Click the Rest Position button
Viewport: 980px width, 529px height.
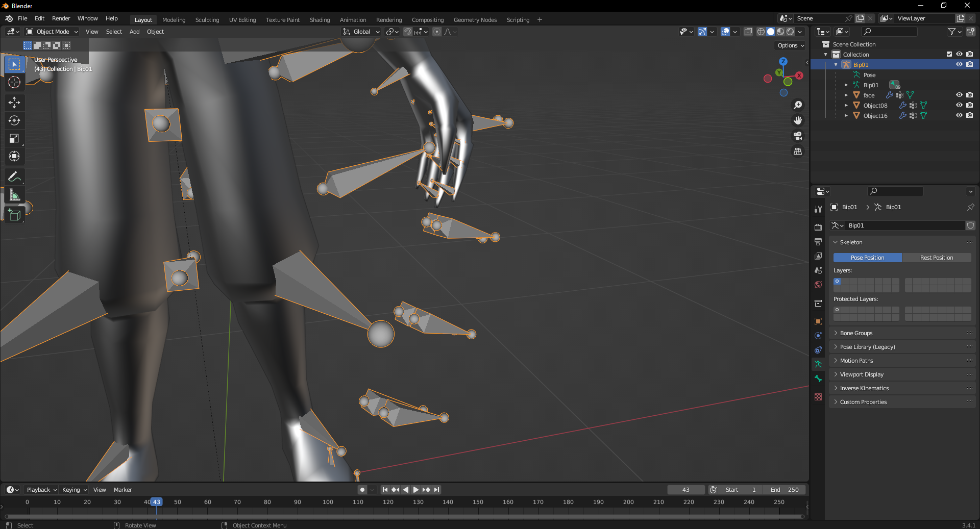pyautogui.click(x=937, y=258)
